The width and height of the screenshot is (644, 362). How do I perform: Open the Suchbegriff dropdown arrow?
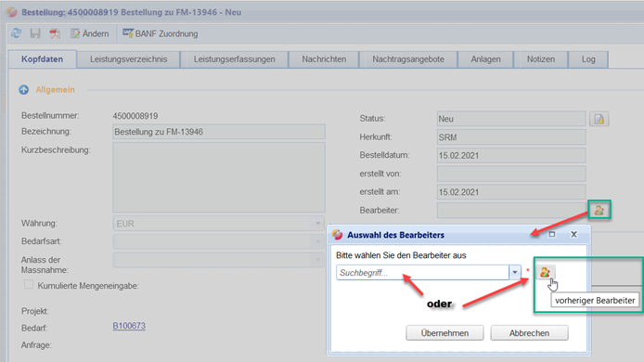[x=515, y=272]
